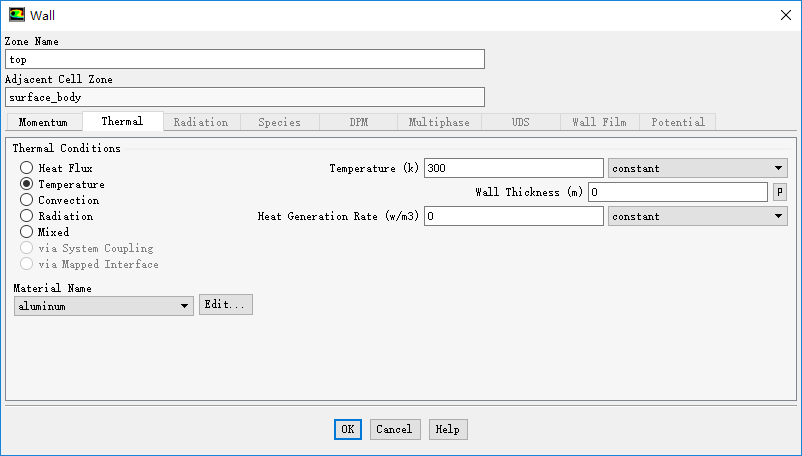Image resolution: width=802 pixels, height=456 pixels.
Task: Select the Mixed thermal condition
Action: click(x=27, y=232)
